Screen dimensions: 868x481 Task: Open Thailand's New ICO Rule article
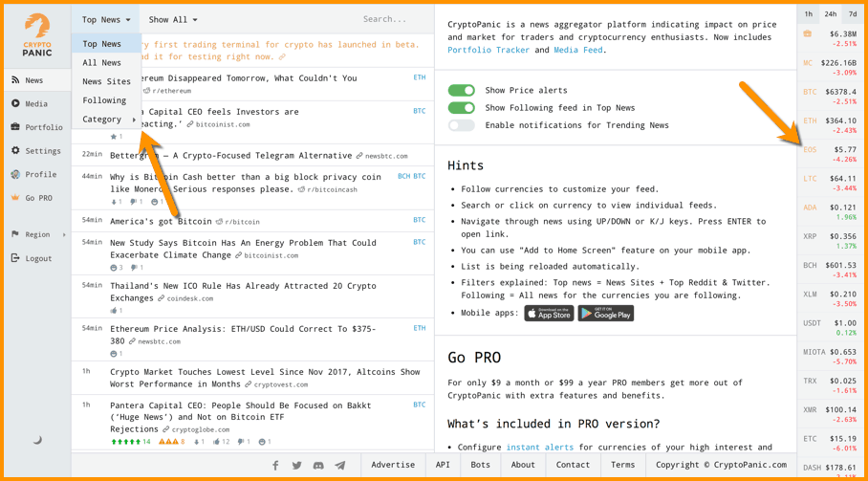point(243,292)
